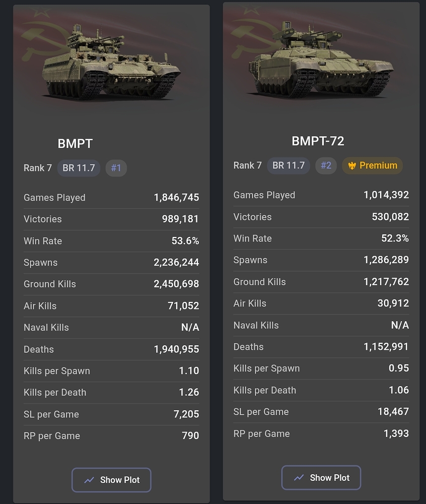Select the BMPT Games Played row
426x504 pixels.
click(111, 198)
